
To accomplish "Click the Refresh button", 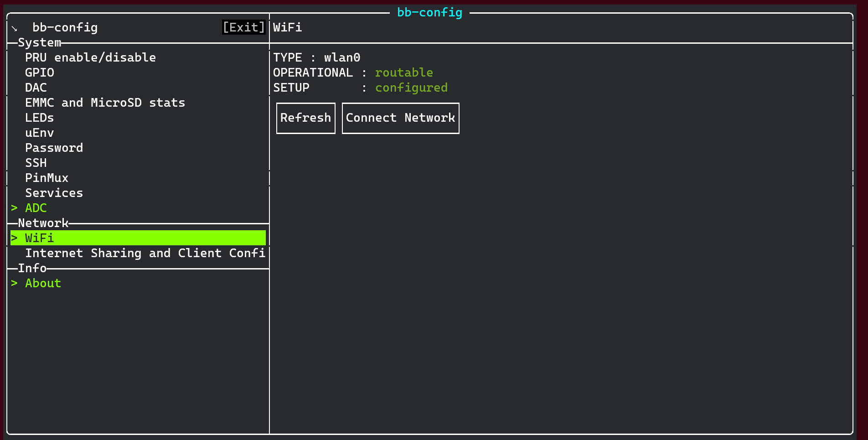I will coord(305,118).
